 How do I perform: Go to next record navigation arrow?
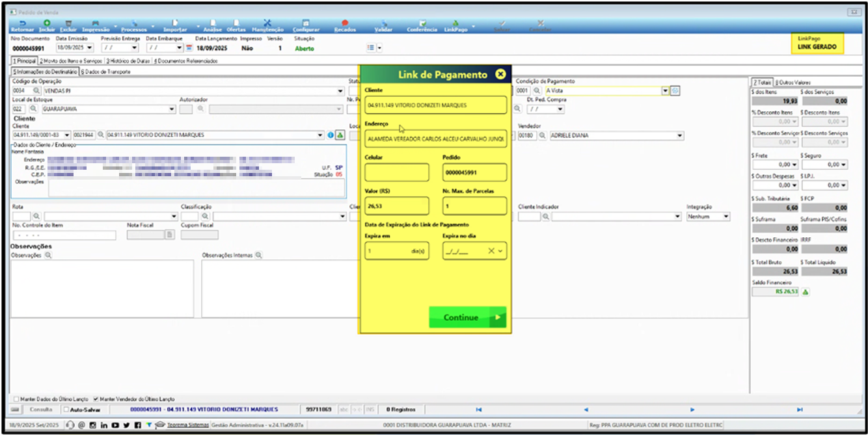(x=692, y=410)
